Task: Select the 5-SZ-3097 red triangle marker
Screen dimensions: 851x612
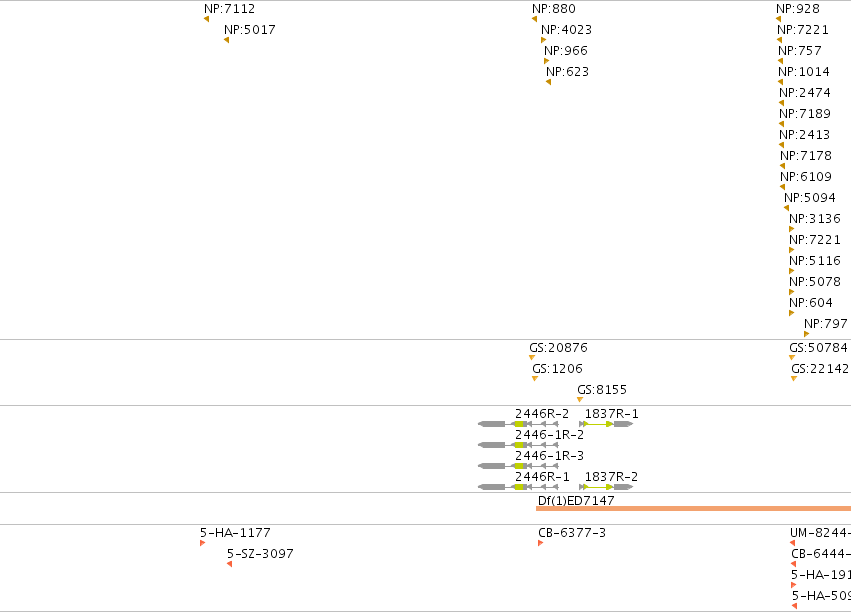Action: [229, 564]
